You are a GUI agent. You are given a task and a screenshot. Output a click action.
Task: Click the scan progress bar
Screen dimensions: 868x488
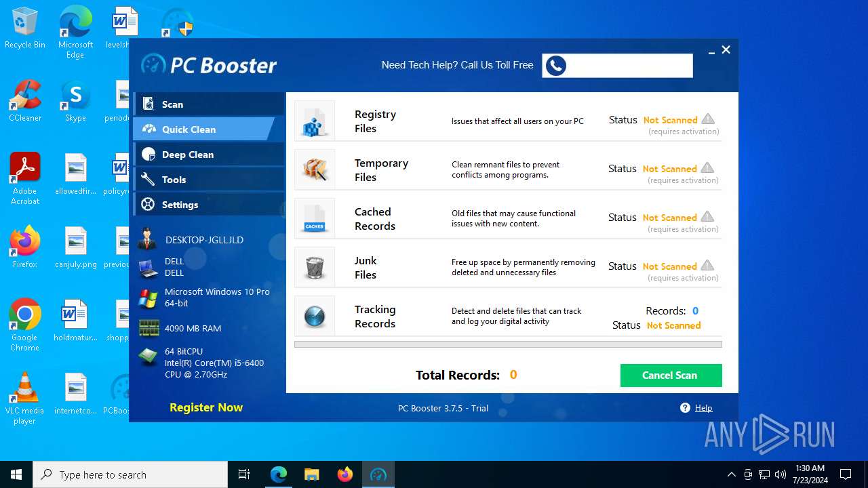point(508,344)
